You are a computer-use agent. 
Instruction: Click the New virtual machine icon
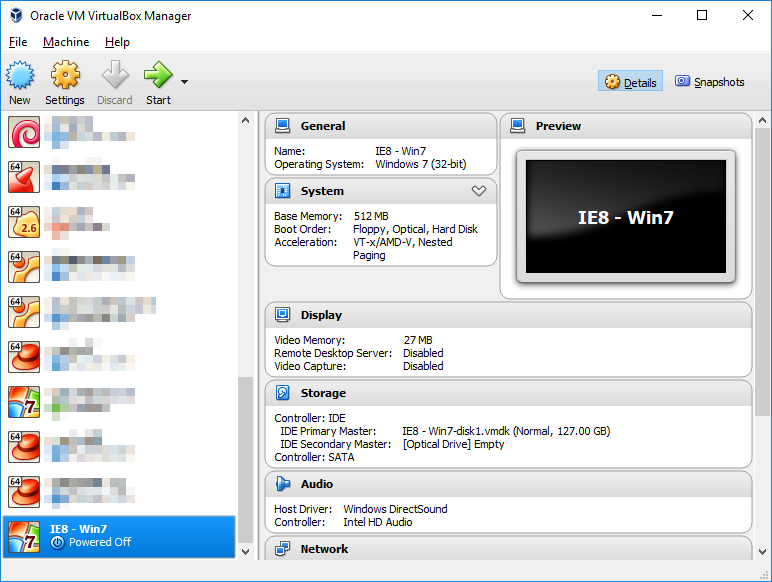tap(20, 76)
